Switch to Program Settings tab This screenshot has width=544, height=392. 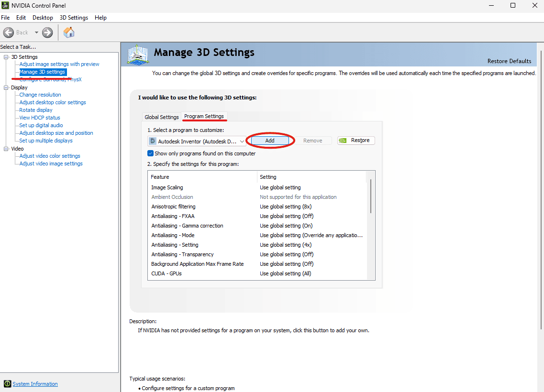pos(204,116)
